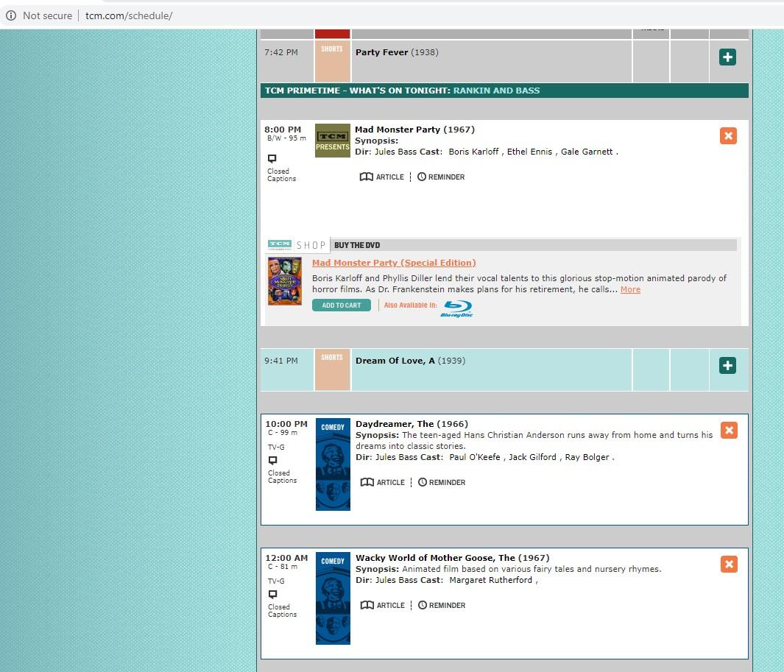Click the Also Available In label
The width and height of the screenshot is (784, 672).
click(411, 305)
